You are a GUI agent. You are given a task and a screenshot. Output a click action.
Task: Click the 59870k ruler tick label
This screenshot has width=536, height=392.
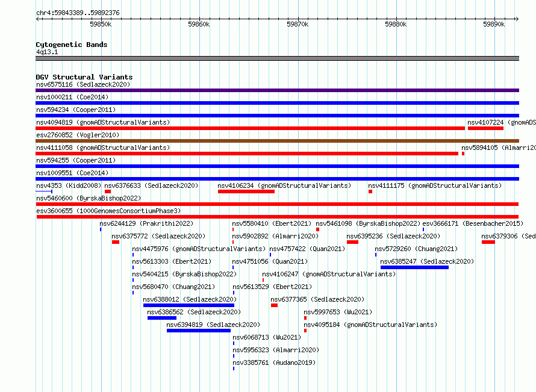pos(298,24)
